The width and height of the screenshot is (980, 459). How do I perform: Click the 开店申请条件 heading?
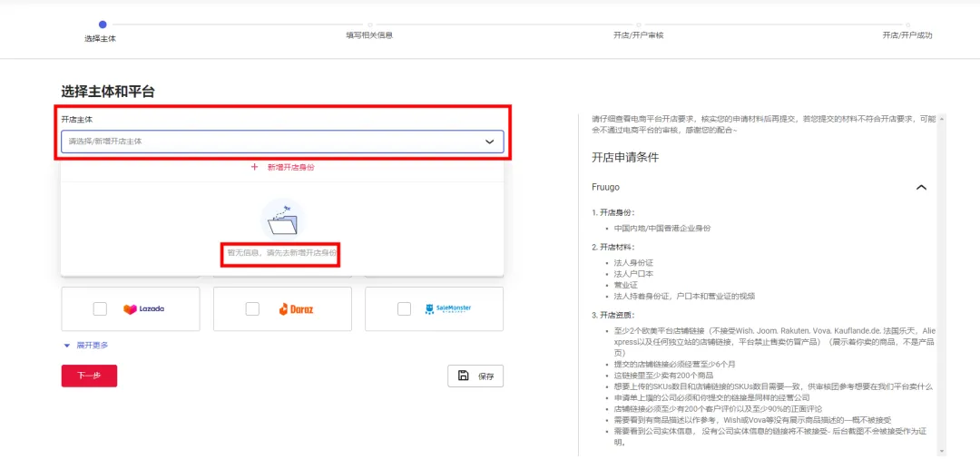(x=625, y=158)
